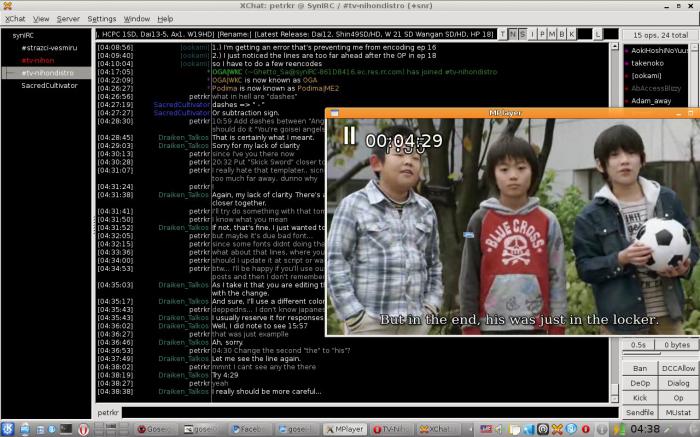Click the Kick button

(x=640, y=398)
